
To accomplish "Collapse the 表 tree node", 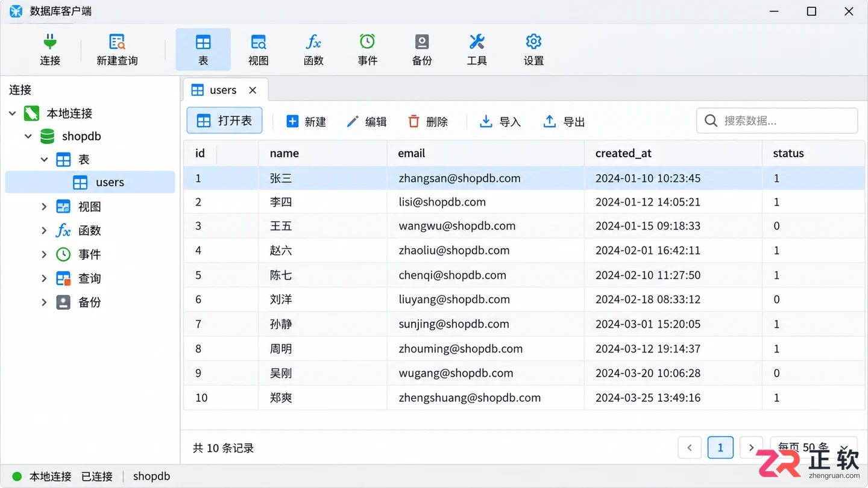I will pos(44,160).
